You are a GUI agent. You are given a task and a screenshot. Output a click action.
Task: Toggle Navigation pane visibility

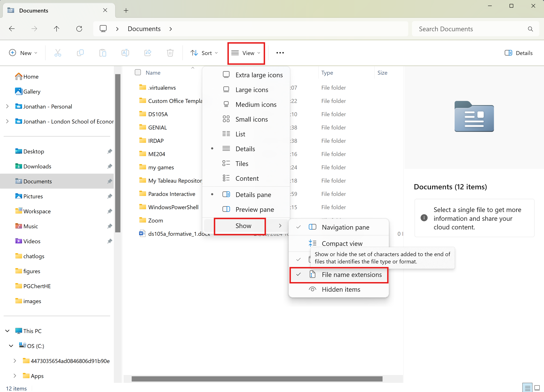(339, 227)
